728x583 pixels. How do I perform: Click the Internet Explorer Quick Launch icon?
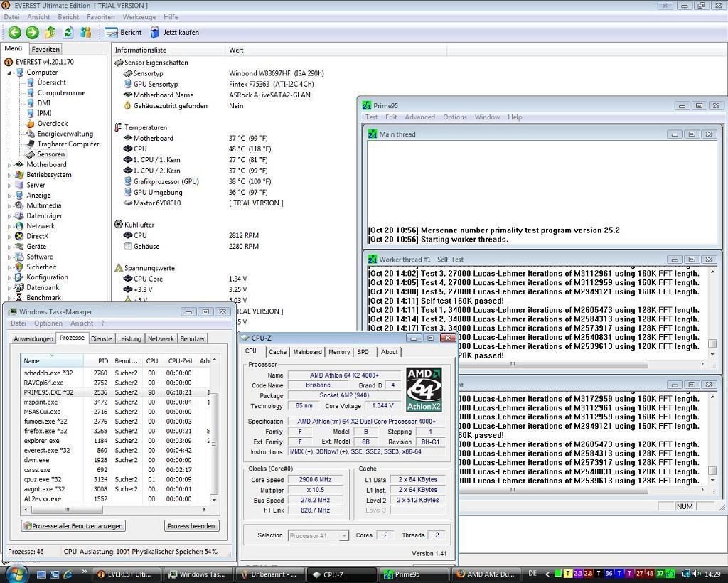point(68,574)
